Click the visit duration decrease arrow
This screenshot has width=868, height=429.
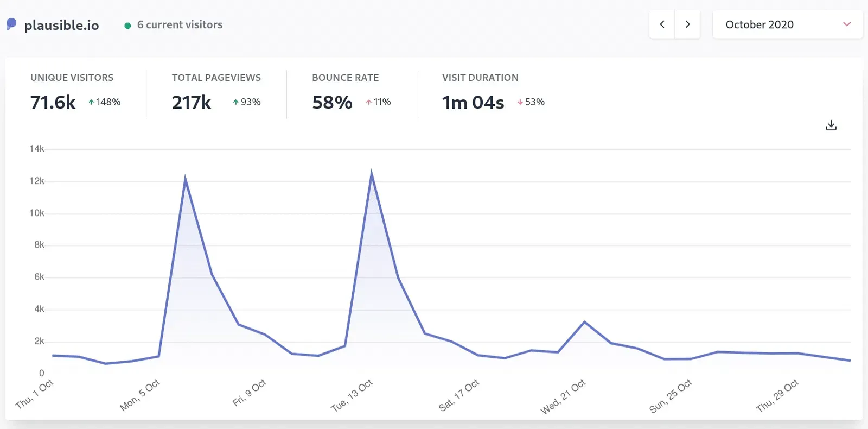click(520, 102)
